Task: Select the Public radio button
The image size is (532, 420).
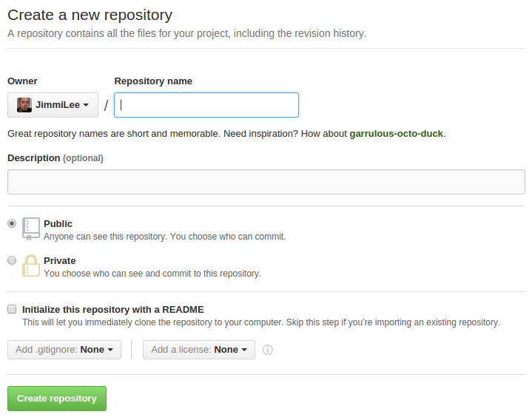Action: coord(12,223)
